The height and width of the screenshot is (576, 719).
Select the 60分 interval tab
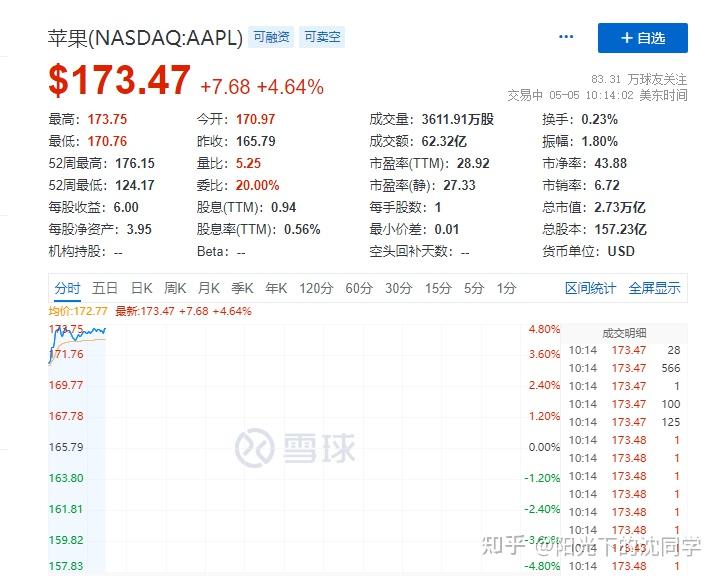coord(359,288)
